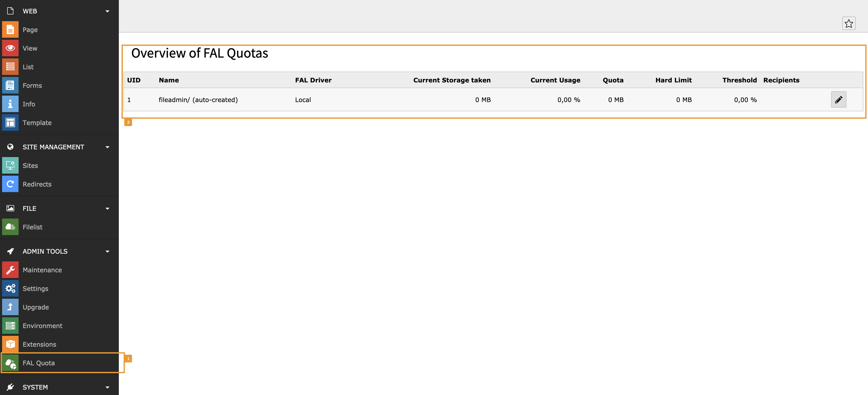Viewport: 868px width, 395px height.
Task: Open the Sites module icon
Action: pos(10,166)
